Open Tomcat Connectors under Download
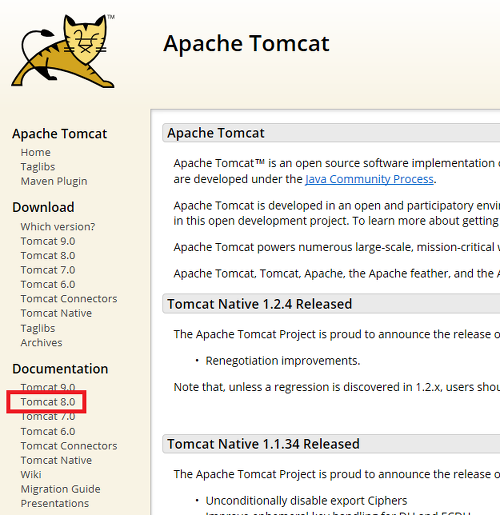 coord(69,299)
